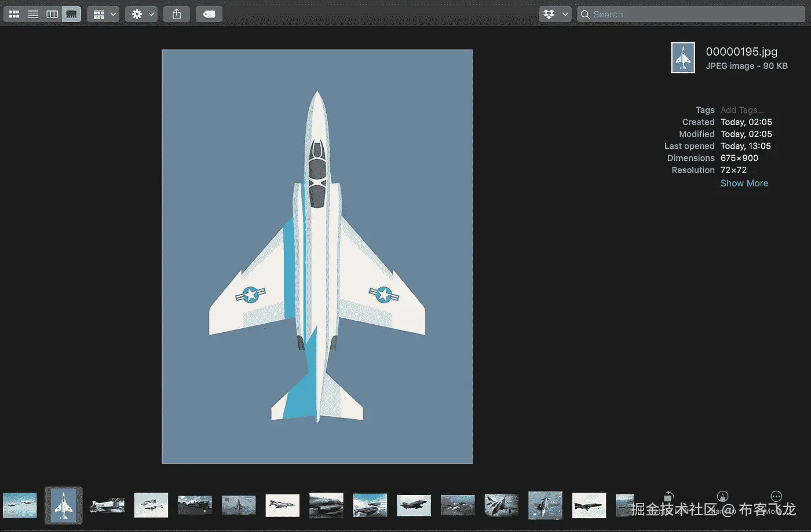
Task: Click the Rotate Left quick action icon
Action: [668, 497]
